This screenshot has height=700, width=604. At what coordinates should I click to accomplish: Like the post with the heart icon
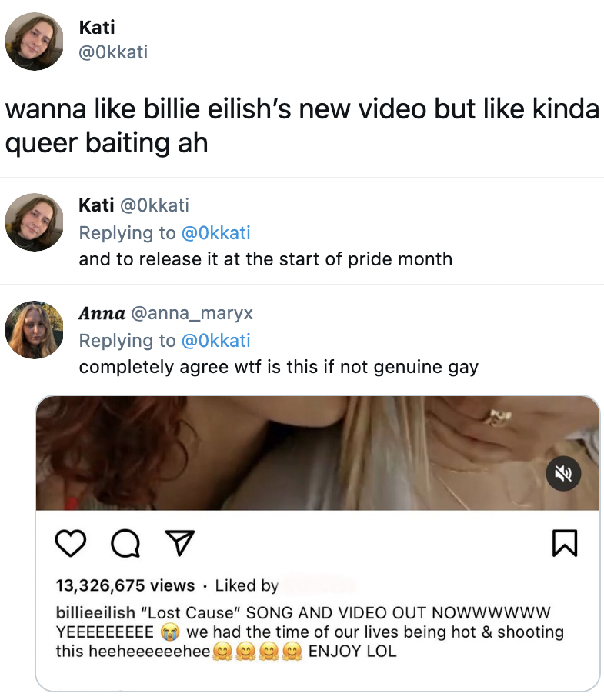(x=71, y=543)
